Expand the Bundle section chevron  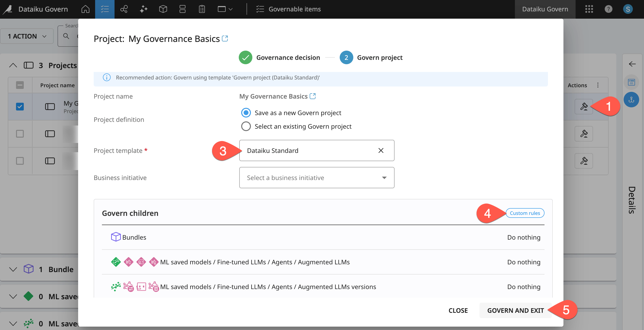coord(13,269)
